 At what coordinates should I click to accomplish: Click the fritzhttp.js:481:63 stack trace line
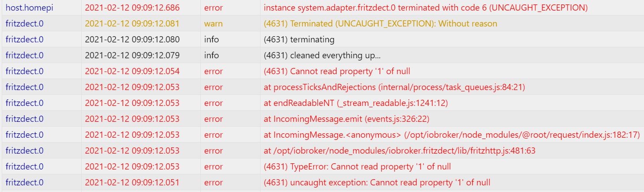(399, 151)
